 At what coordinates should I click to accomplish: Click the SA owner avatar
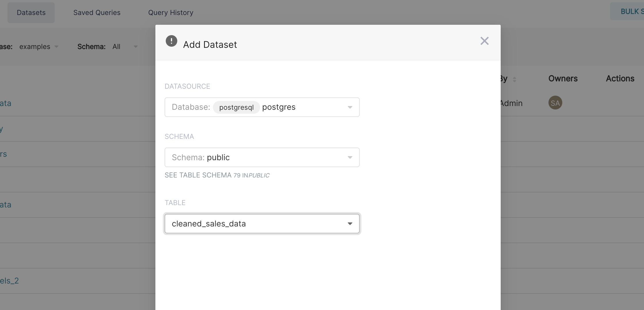point(555,103)
